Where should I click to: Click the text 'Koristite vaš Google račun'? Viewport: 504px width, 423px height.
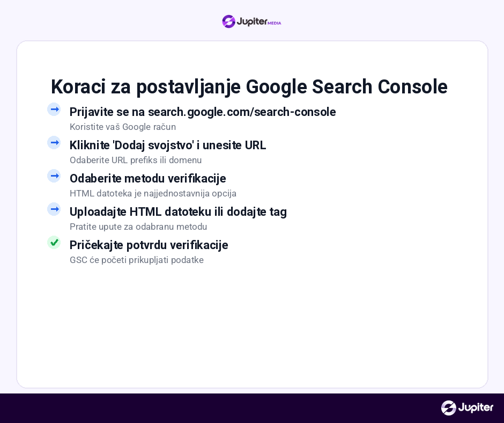(x=123, y=127)
